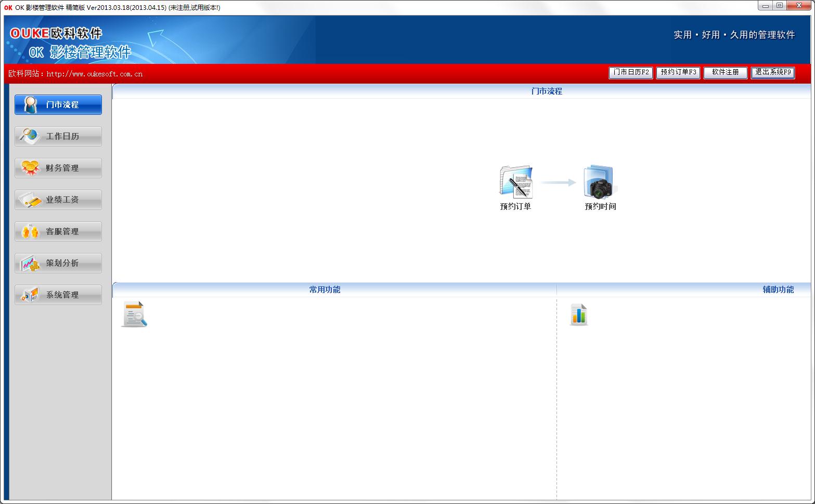Open 系统管理 sidebar item

tap(58, 295)
